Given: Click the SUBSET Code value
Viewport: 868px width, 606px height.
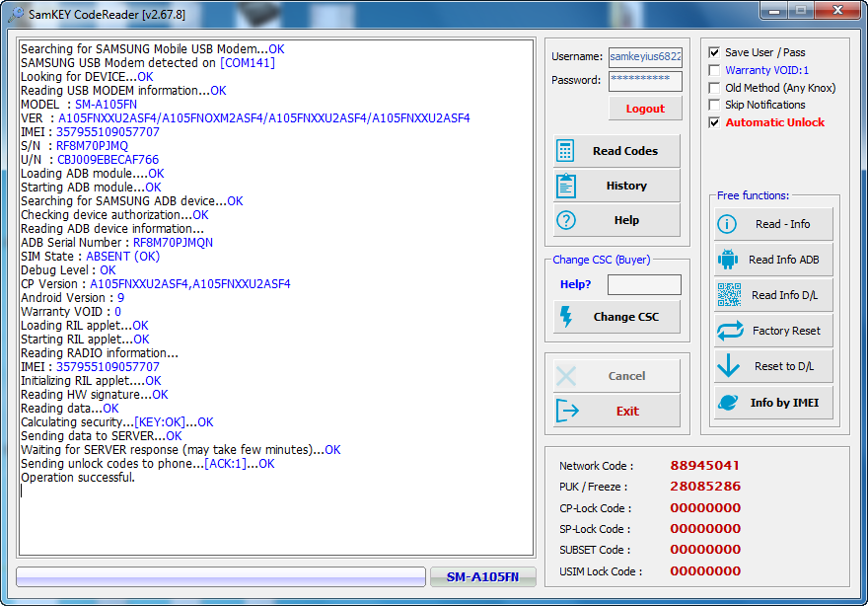Looking at the screenshot, I should click(705, 550).
